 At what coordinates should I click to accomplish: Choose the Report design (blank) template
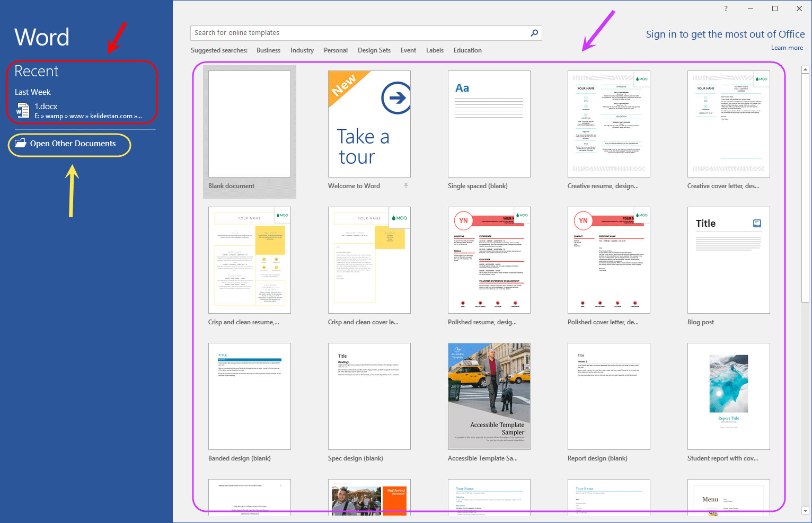[609, 396]
